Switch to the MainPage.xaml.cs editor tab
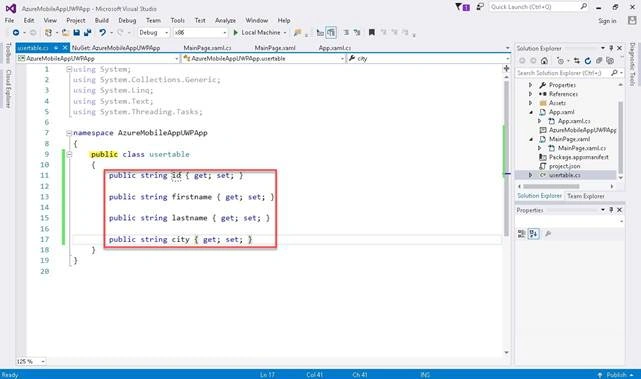This screenshot has height=379, width=641. pos(207,48)
